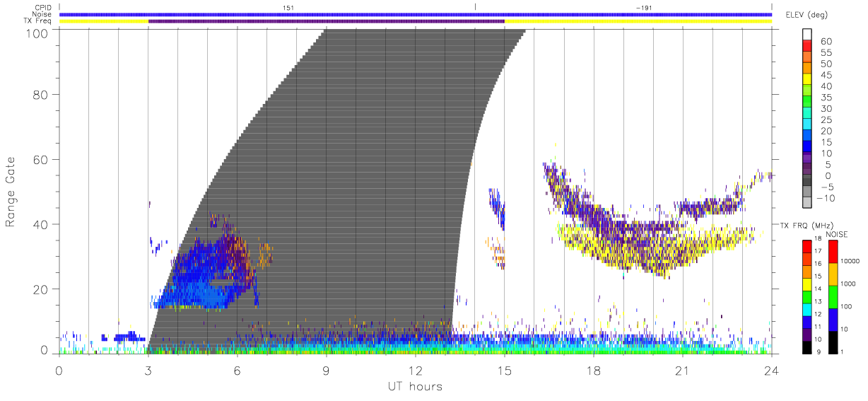Click the 6 tick label on the UT hours axis
Viewport: 868px width, 401px height.
[237, 370]
